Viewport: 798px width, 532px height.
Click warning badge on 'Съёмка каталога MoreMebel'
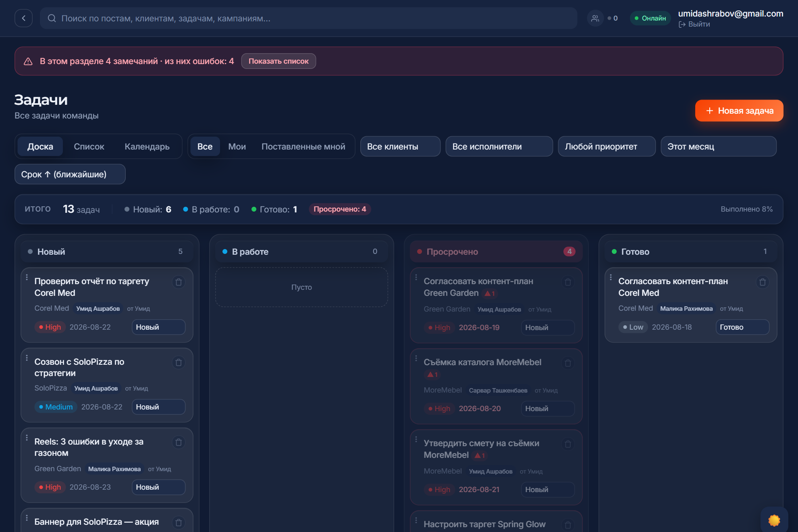[432, 374]
